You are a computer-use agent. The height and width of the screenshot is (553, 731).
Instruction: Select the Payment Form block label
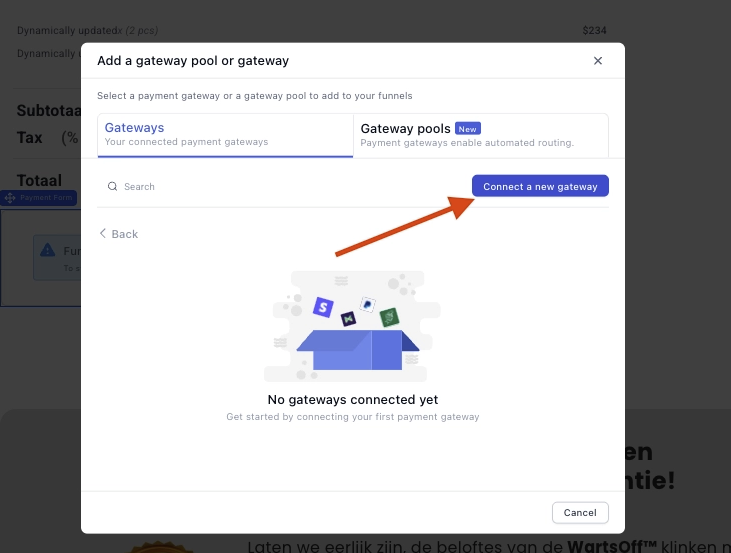pyautogui.click(x=45, y=198)
